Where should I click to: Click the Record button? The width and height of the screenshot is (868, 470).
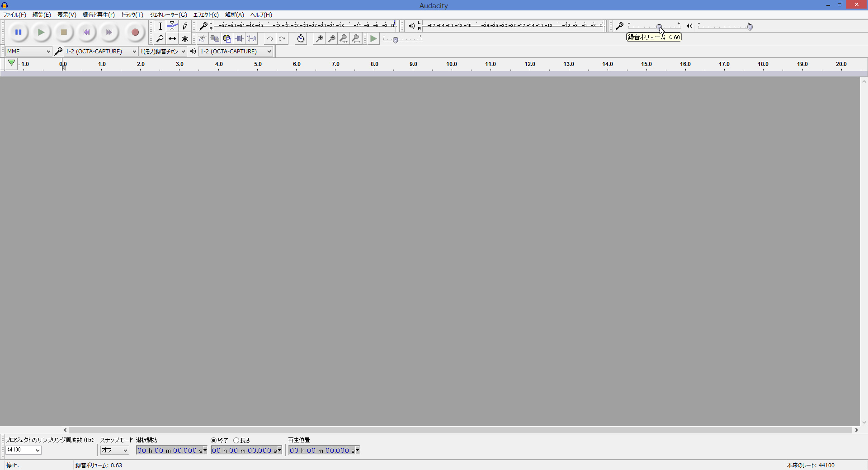coord(135,32)
